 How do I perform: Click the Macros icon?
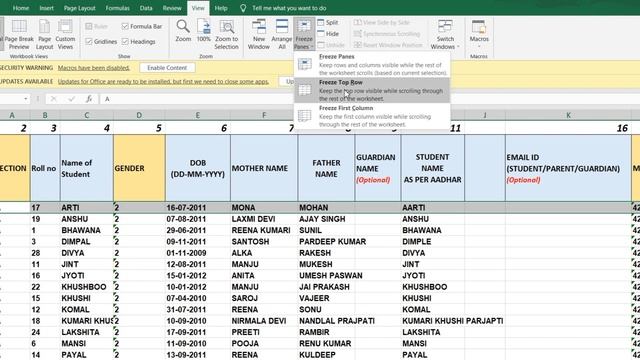(479, 27)
